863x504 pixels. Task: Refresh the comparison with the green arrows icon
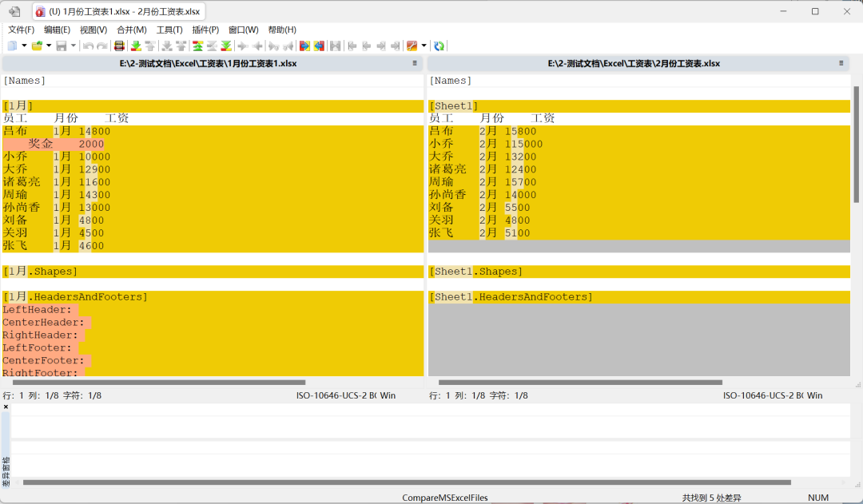[439, 46]
